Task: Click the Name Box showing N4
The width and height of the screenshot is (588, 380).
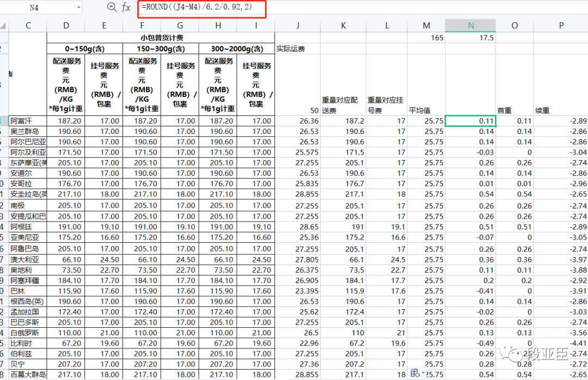Action: [x=34, y=8]
